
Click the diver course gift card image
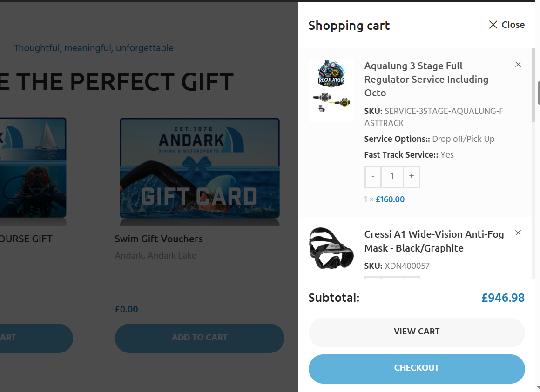point(33,168)
